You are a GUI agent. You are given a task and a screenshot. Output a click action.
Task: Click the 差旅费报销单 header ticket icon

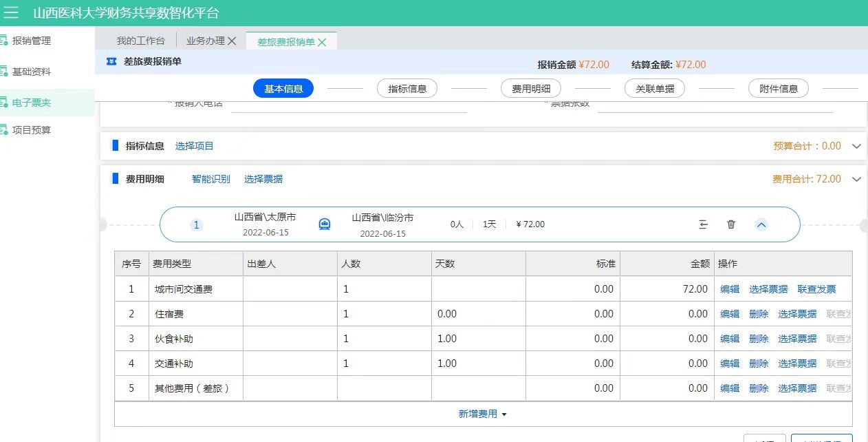coord(111,62)
